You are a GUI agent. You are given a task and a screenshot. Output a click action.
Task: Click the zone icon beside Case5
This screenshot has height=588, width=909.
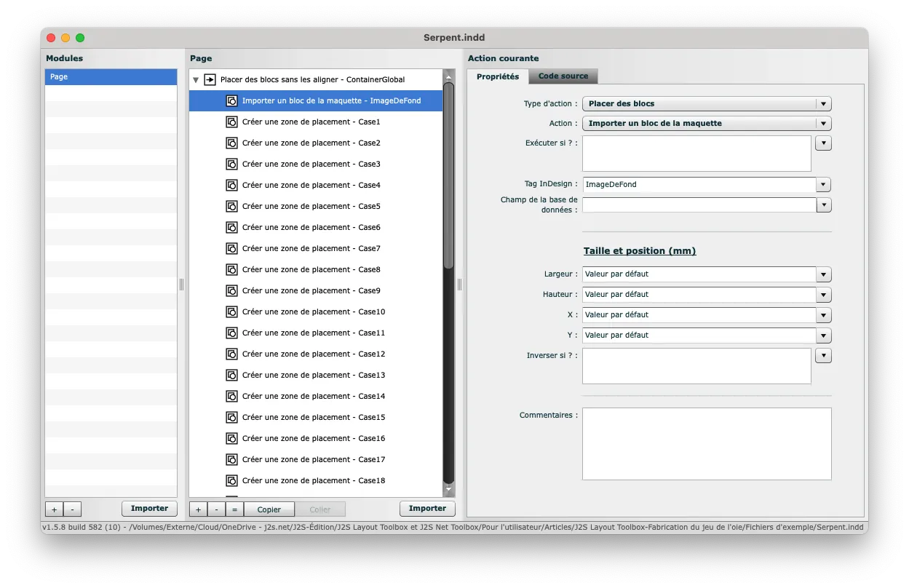(x=231, y=206)
